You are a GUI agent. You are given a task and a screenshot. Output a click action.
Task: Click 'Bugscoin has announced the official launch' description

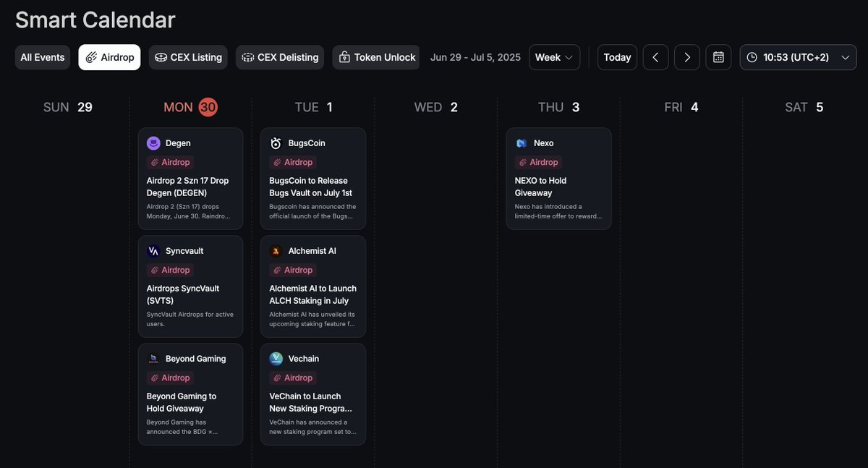312,211
